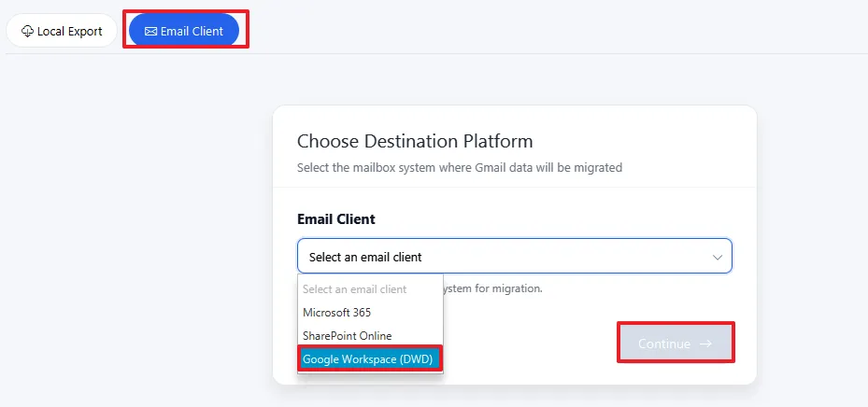Pick Google Workspace (DWD) option
This screenshot has width=868, height=407.
(x=370, y=358)
